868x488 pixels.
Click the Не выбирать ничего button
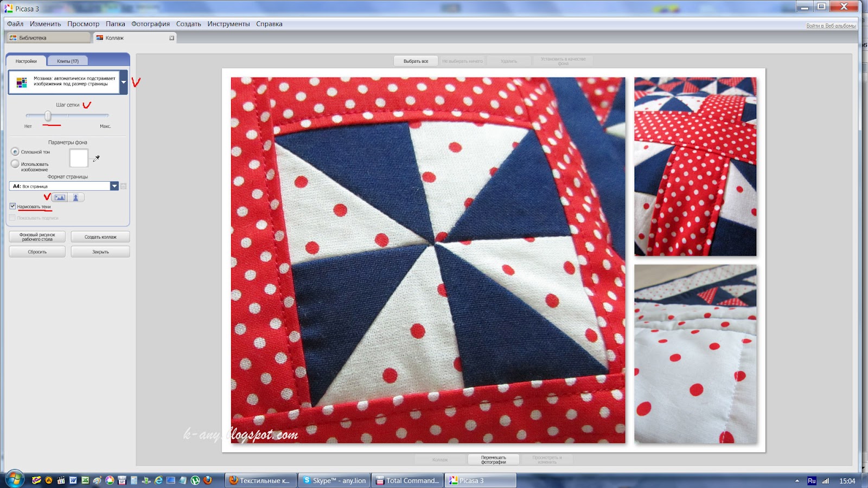point(462,61)
